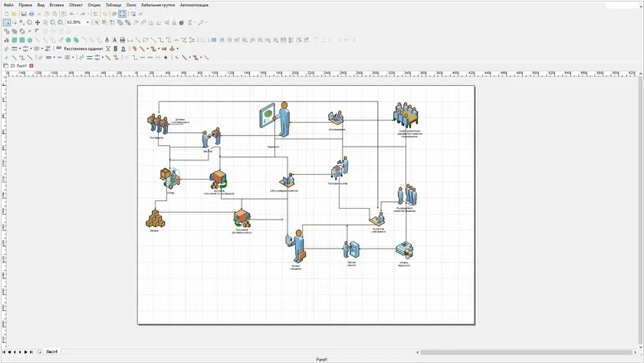The width and height of the screenshot is (644, 363).
Task: Activate the selection pointer tool
Action: tap(7, 22)
